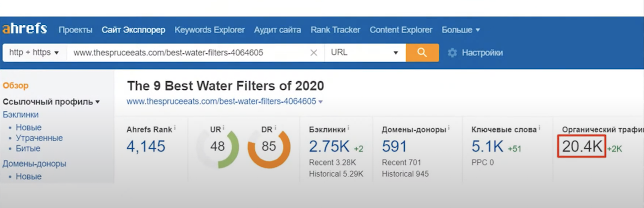This screenshot has height=208, width=644.
Task: Click the Historical 5.29K backlinks text
Action: tap(336, 174)
